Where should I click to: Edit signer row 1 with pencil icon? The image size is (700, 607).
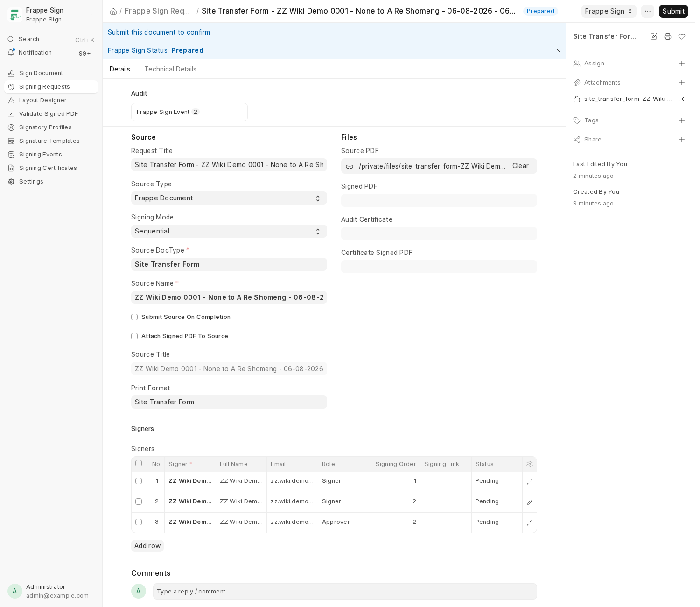point(530,482)
